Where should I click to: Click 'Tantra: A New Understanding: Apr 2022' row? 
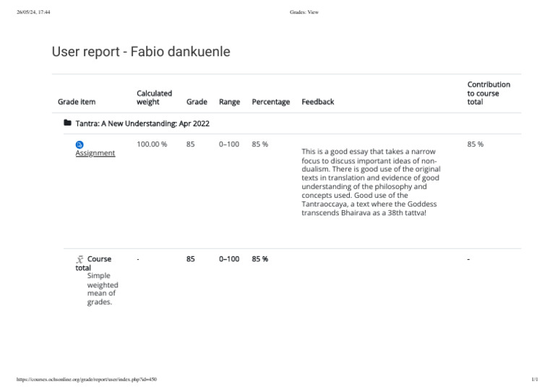pyautogui.click(x=142, y=123)
